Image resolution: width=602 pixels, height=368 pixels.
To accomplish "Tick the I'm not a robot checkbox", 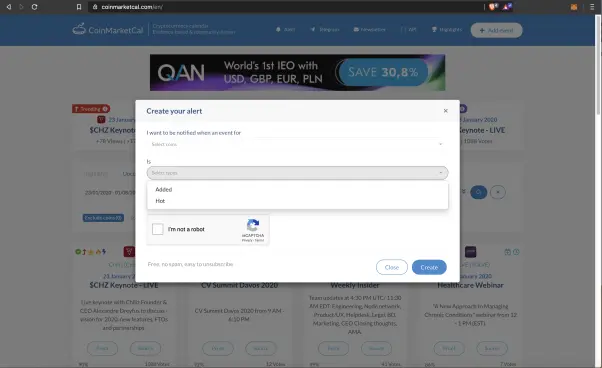I will [x=158, y=229].
